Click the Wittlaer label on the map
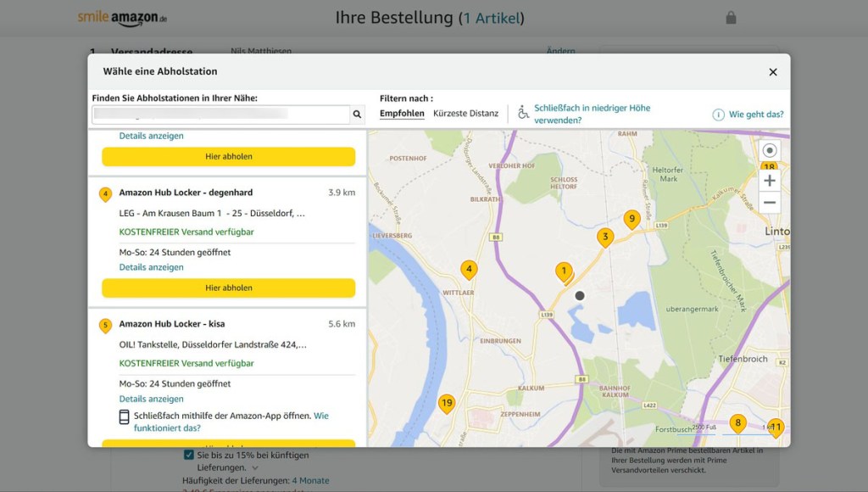Screen dimensions: 868x492 point(458,293)
